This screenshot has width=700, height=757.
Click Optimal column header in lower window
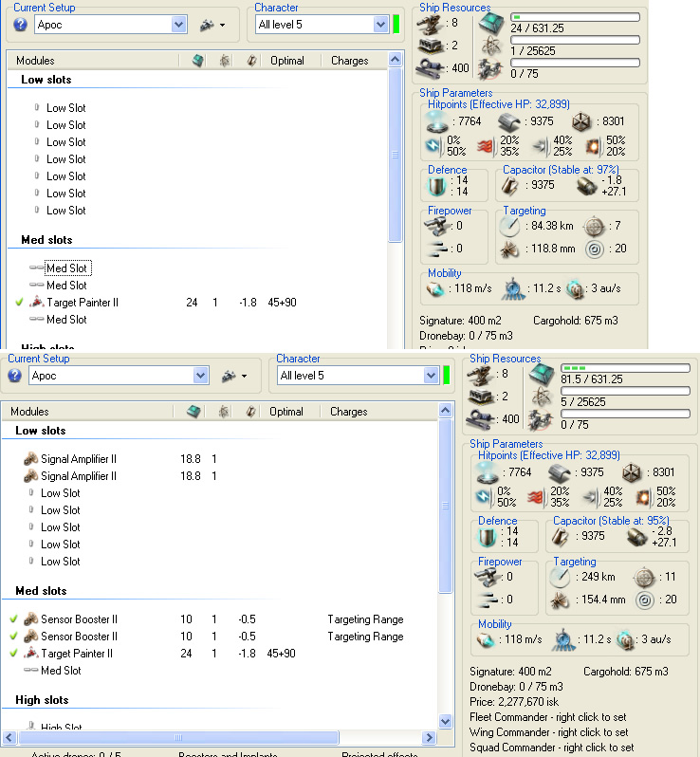(x=286, y=412)
